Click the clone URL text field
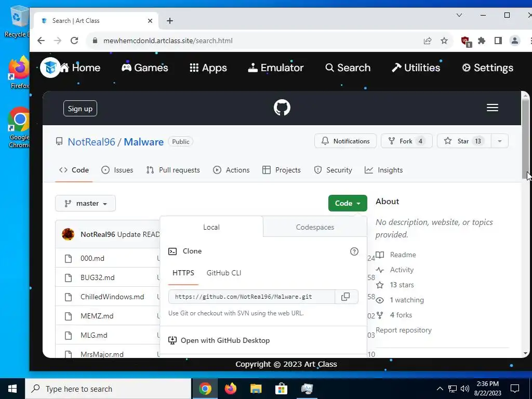532x399 pixels. [x=251, y=297]
